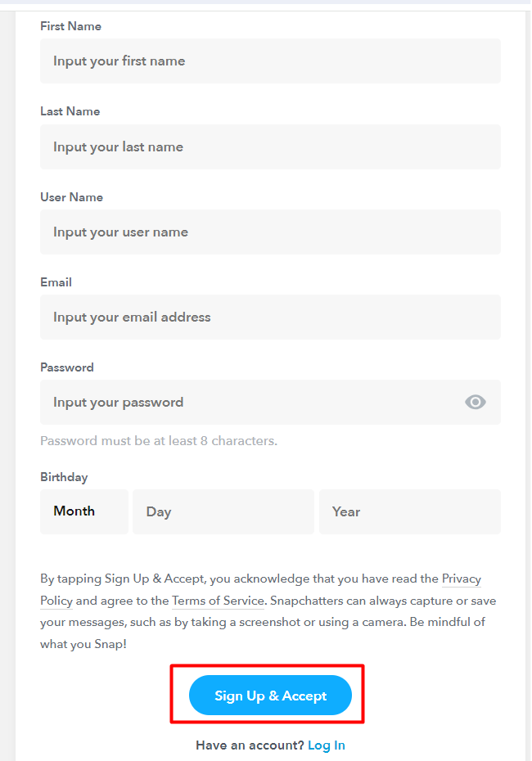This screenshot has width=532, height=761.
Task: Click the password length hint text
Action: tap(159, 441)
